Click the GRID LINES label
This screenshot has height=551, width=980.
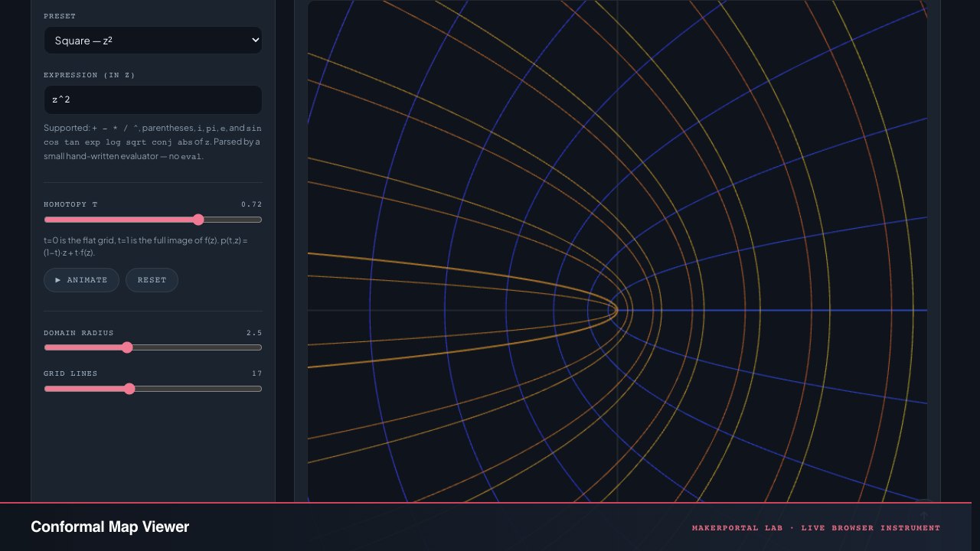click(70, 373)
